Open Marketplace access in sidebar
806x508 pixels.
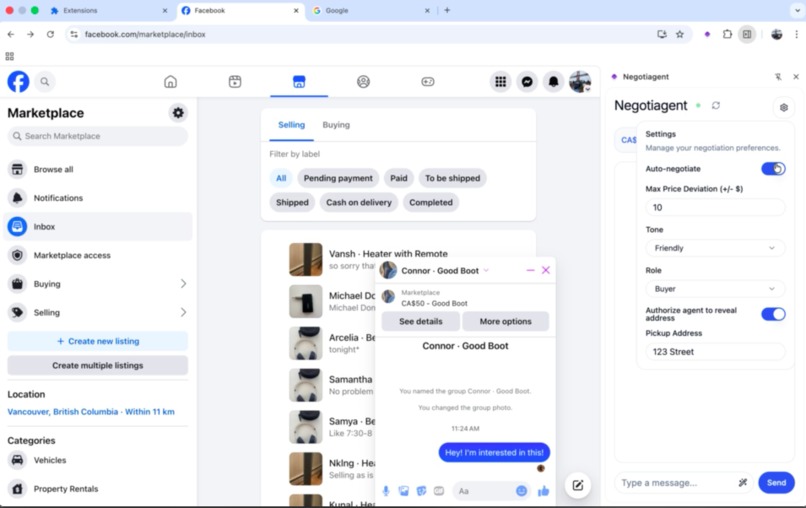click(x=98, y=255)
